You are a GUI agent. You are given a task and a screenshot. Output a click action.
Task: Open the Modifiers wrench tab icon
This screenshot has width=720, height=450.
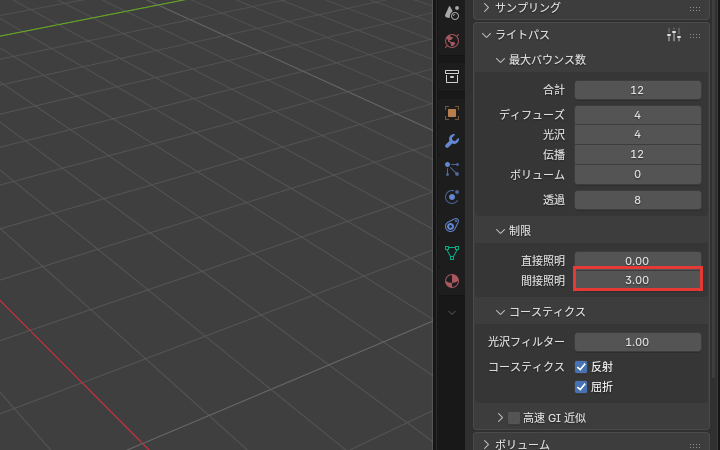point(452,141)
